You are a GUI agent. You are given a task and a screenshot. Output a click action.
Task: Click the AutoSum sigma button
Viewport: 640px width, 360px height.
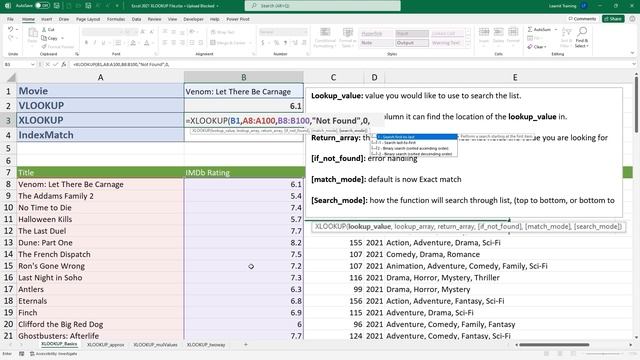[539, 29]
